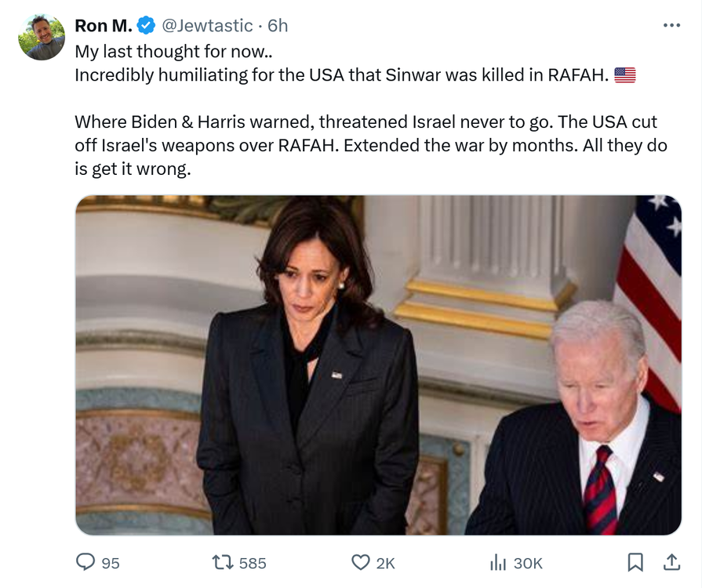Image resolution: width=702 pixels, height=588 pixels.
Task: Open the share icon menu
Action: click(671, 562)
